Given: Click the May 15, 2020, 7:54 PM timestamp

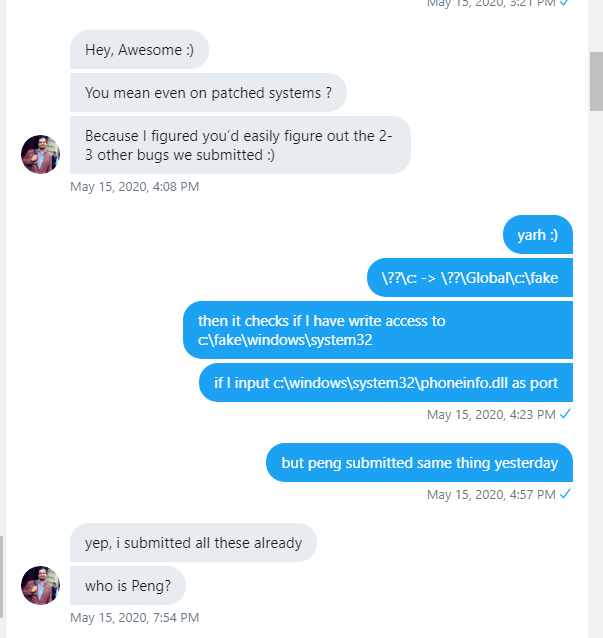Looking at the screenshot, I should pos(135,618).
